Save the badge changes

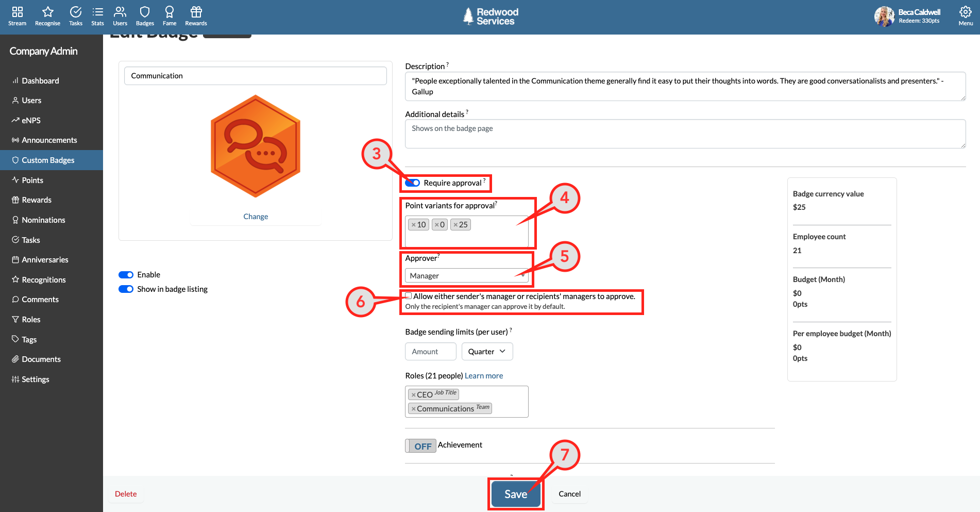515,493
